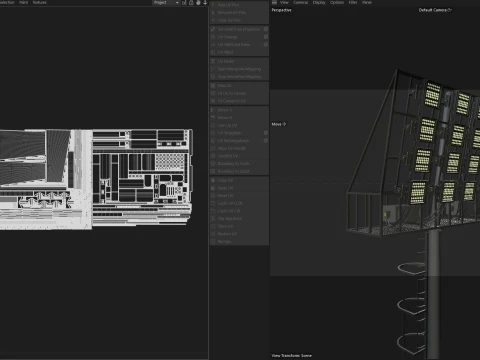Click the Store UV icon
Image resolution: width=480 pixels, height=360 pixels.
point(213,226)
